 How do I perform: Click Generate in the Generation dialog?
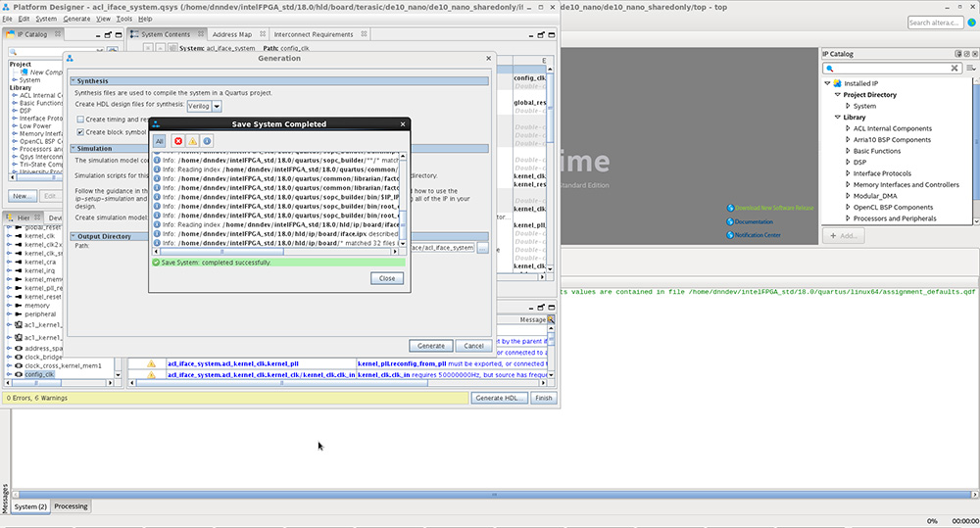431,346
